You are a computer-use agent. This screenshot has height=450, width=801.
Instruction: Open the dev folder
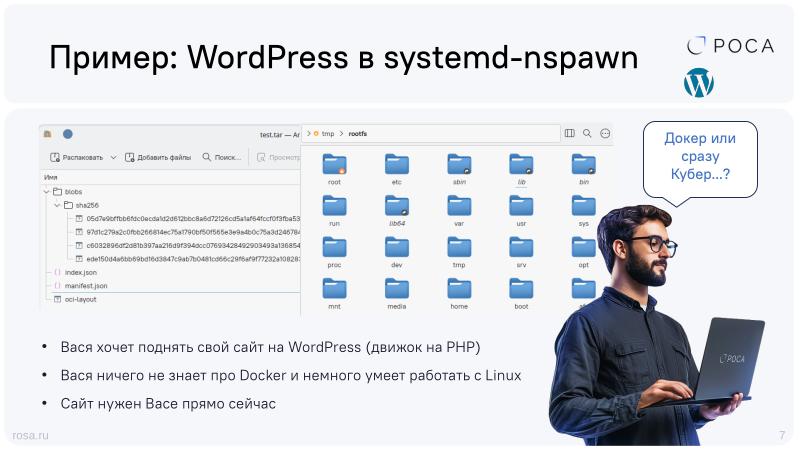point(397,247)
